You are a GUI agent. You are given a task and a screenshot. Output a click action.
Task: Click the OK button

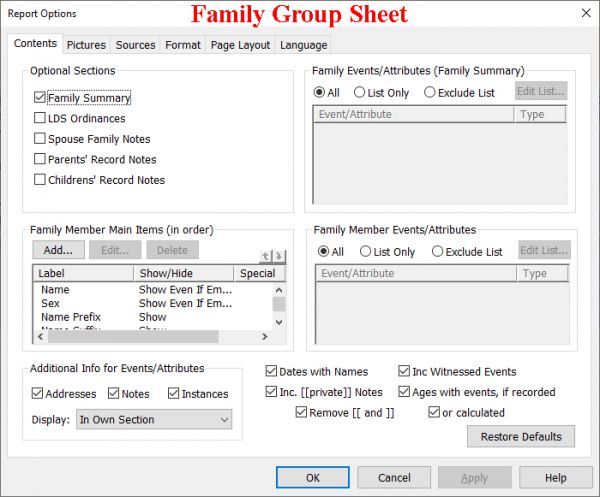313,478
